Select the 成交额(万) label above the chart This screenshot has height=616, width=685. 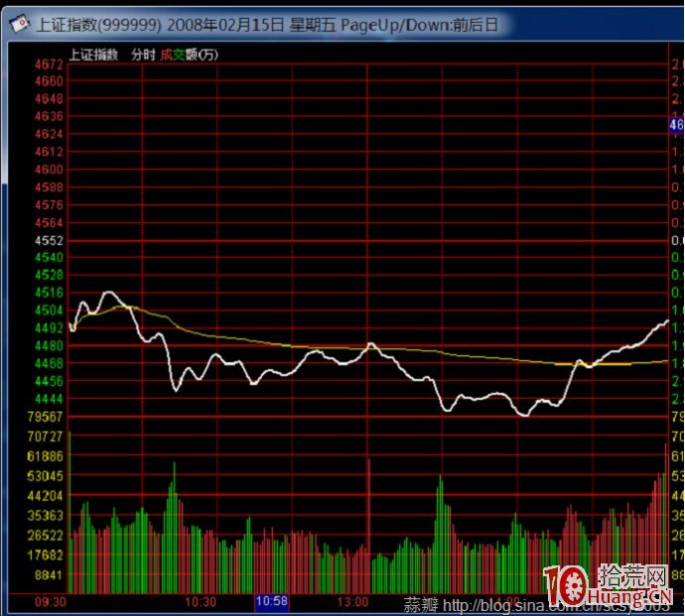(189, 55)
